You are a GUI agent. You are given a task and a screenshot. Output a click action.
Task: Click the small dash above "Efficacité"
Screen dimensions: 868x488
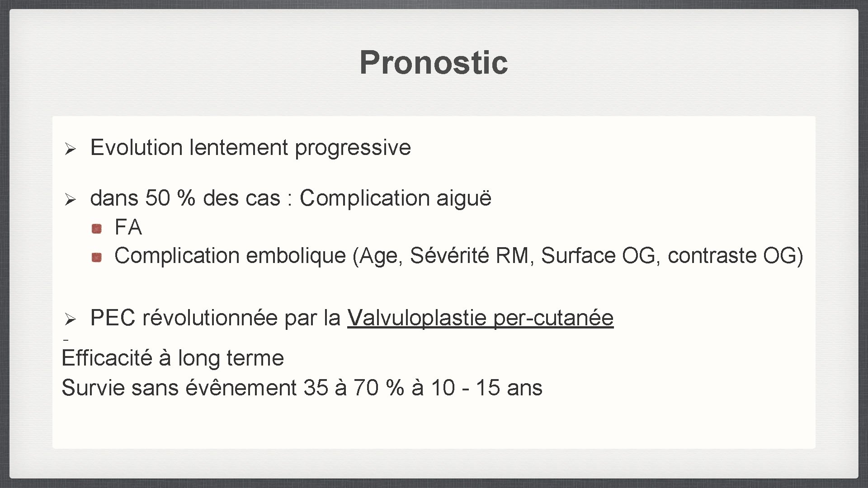[66, 339]
